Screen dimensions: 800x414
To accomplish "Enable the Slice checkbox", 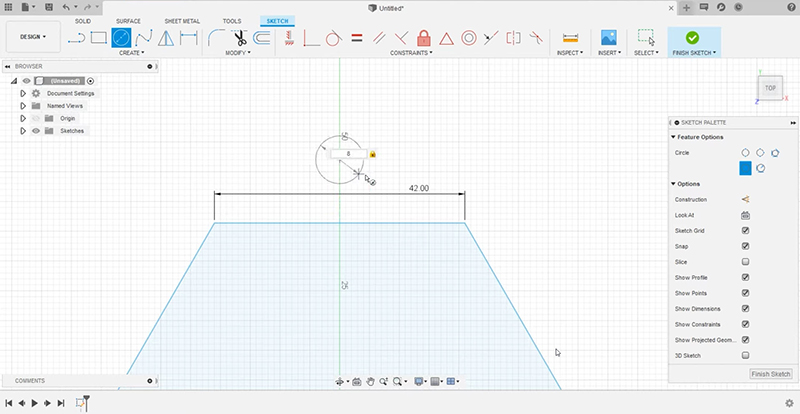I will [x=745, y=261].
